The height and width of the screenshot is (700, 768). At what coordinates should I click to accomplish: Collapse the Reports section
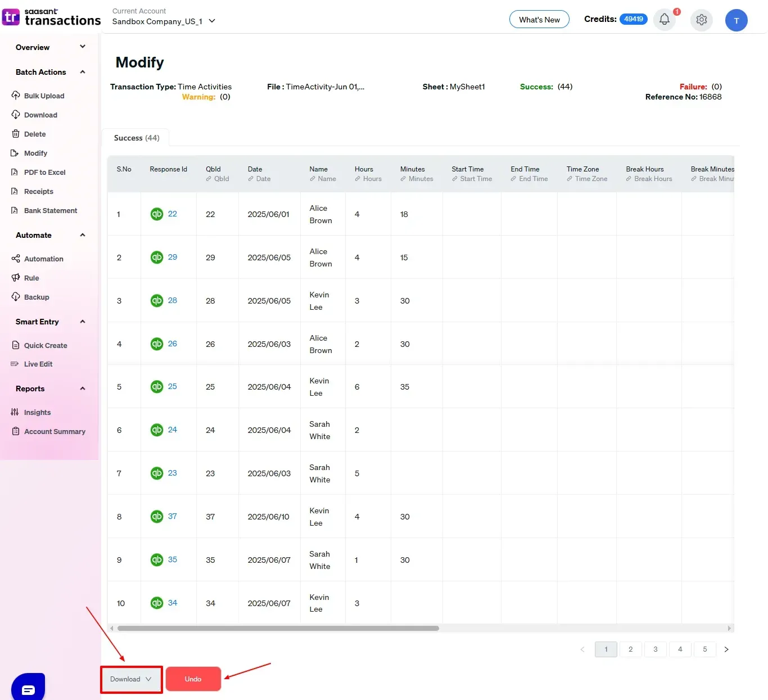(83, 388)
